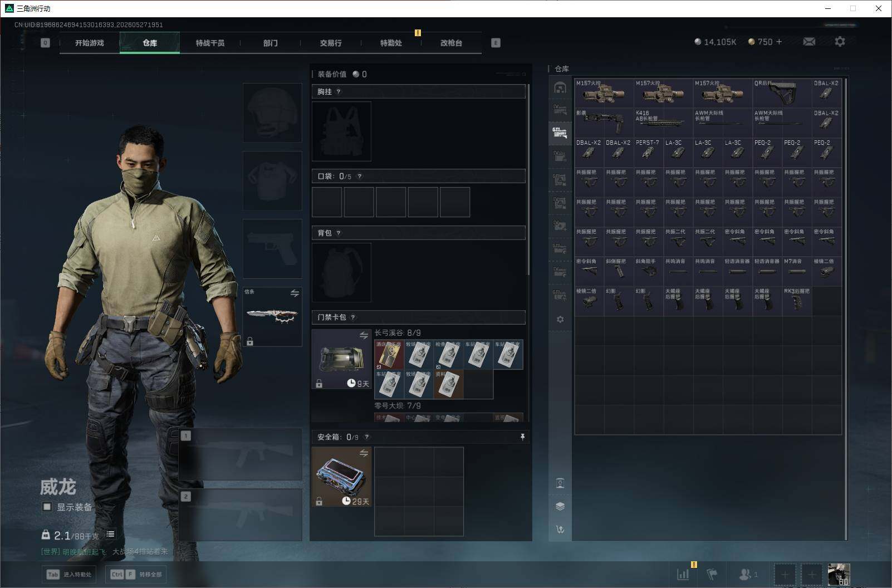Open the 特勤处 tab
The width and height of the screenshot is (892, 588).
[391, 43]
